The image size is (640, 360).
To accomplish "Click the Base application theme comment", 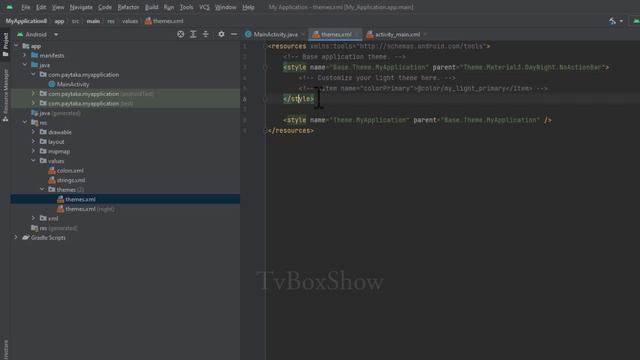I will [x=344, y=57].
